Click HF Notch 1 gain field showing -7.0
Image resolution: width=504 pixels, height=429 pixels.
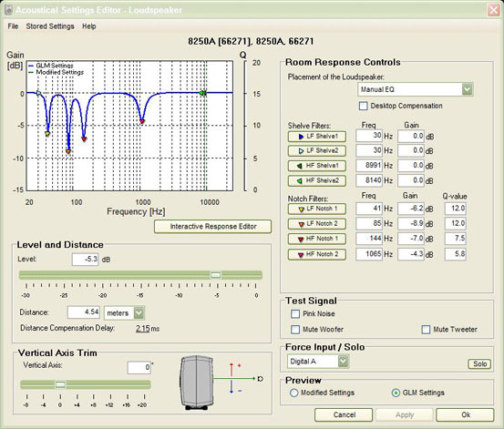411,239
